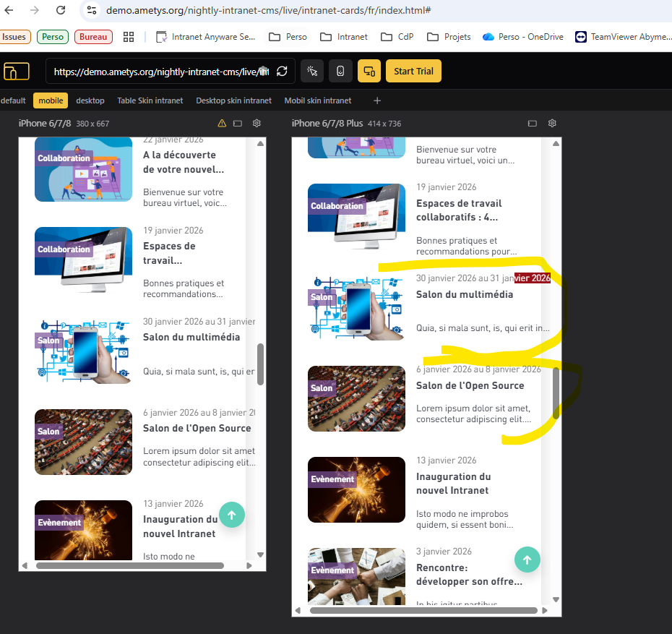
Task: Click the green scroll-to-top arrow in left preview
Action: pyautogui.click(x=232, y=515)
